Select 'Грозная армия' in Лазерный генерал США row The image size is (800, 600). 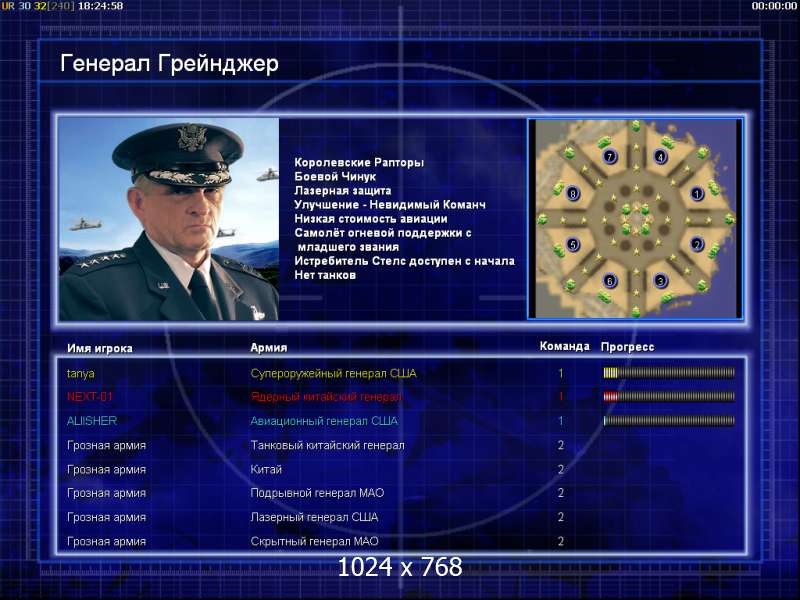click(107, 517)
